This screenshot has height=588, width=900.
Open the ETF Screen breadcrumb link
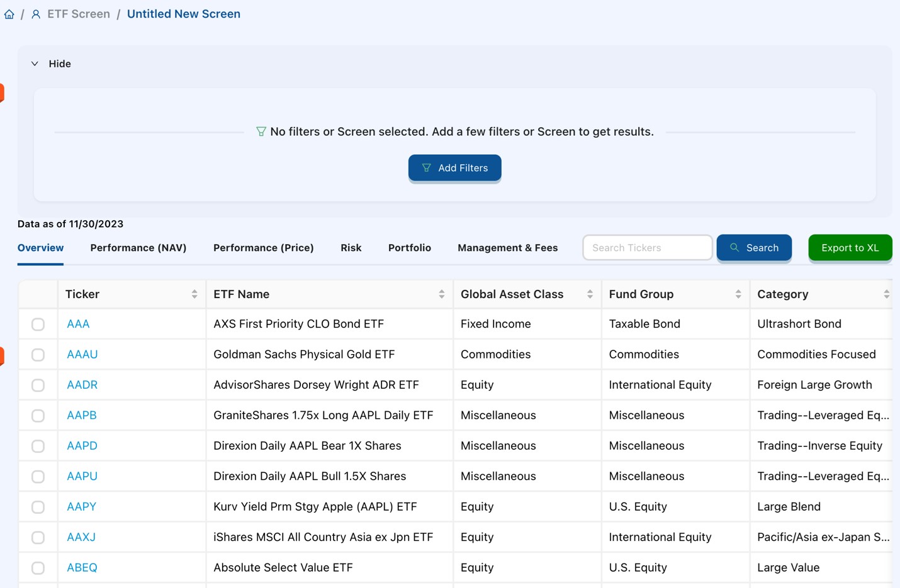79,14
